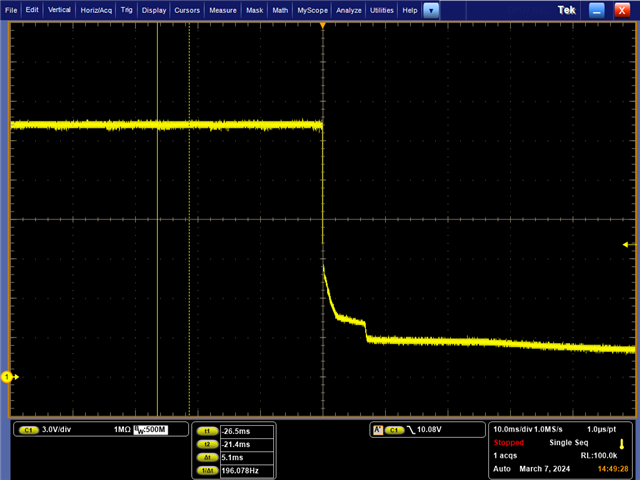Click the 1 acqs acquisition count
640x480 pixels.
[x=505, y=456]
